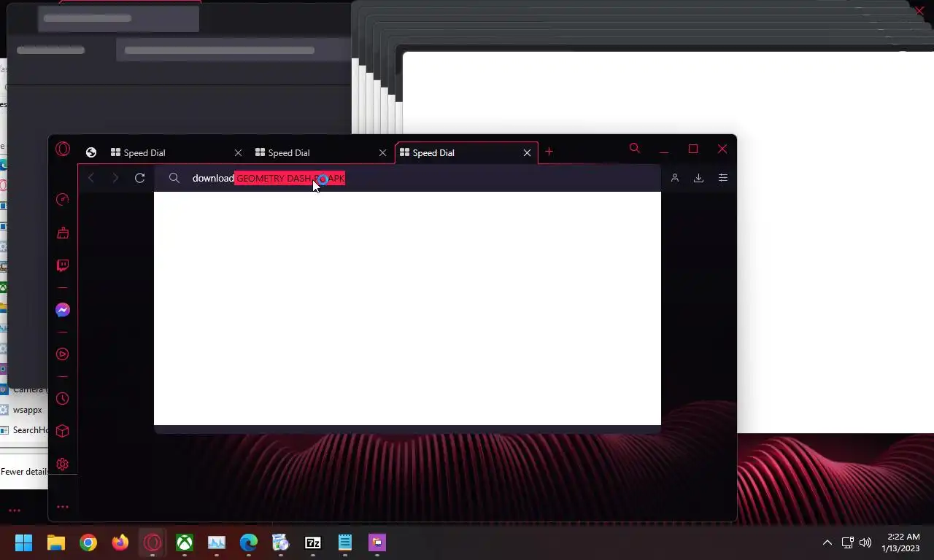This screenshot has width=934, height=560.
Task: Click the magnifier icon in address bar
Action: pos(174,178)
